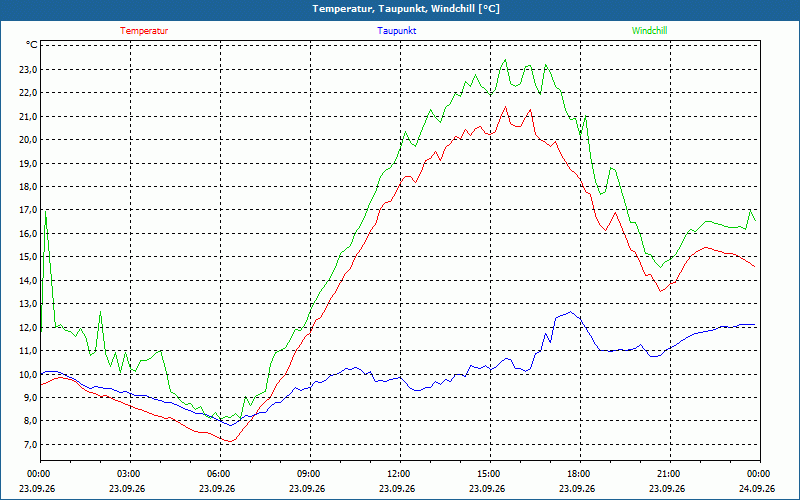
Task: Click the '22,0' y-axis value
Action: (28, 93)
